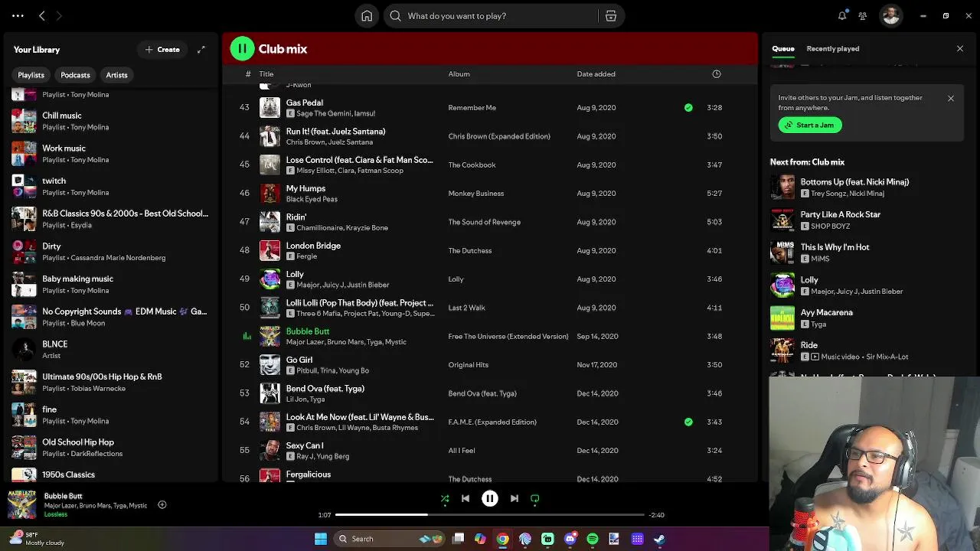Open Windows Start menu
This screenshot has width=980, height=551.
321,539
